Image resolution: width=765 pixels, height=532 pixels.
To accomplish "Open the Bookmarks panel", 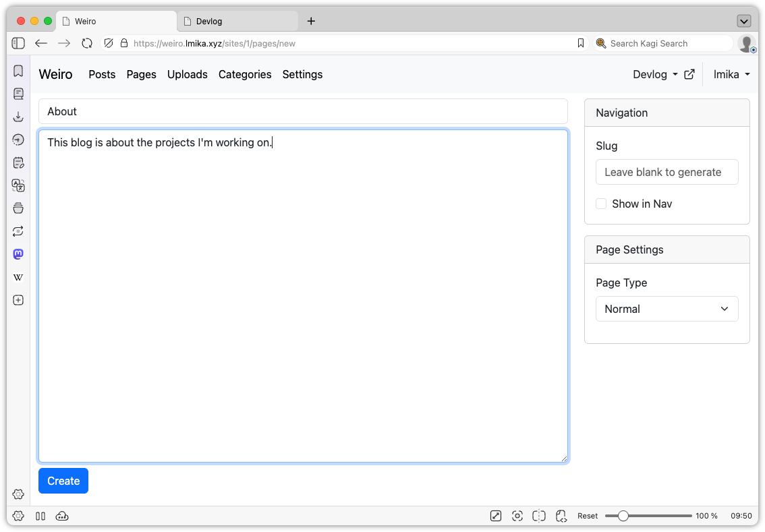I will click(18, 70).
